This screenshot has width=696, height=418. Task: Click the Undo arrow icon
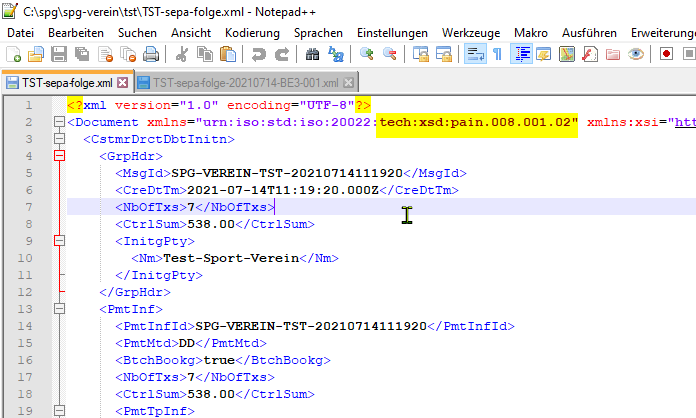[x=258, y=54]
